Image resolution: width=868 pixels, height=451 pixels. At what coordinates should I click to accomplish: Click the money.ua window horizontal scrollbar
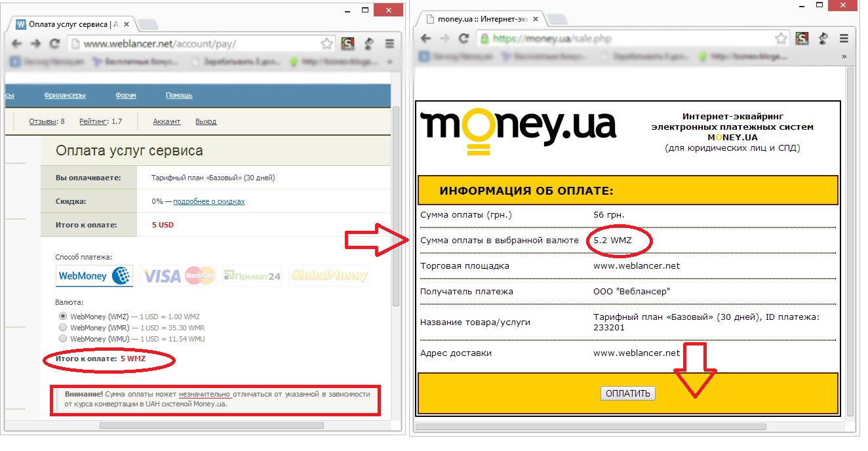[591, 427]
